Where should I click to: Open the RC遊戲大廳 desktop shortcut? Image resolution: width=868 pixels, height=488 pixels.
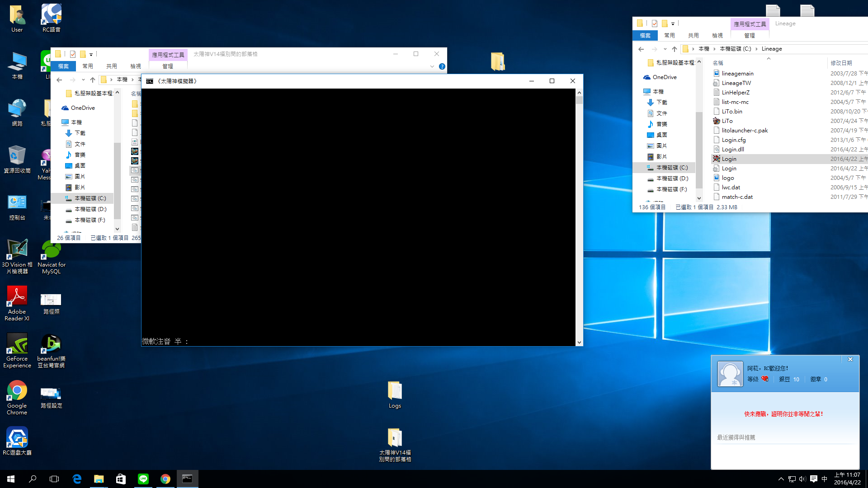17,441
